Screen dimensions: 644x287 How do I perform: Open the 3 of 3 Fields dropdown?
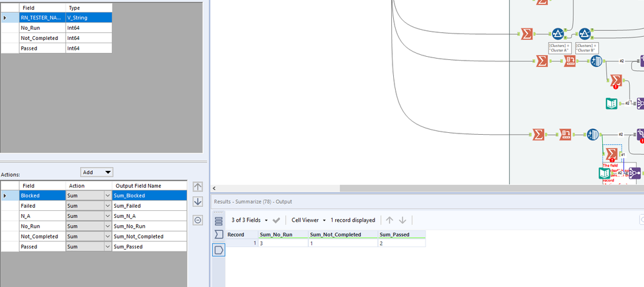pyautogui.click(x=249, y=220)
